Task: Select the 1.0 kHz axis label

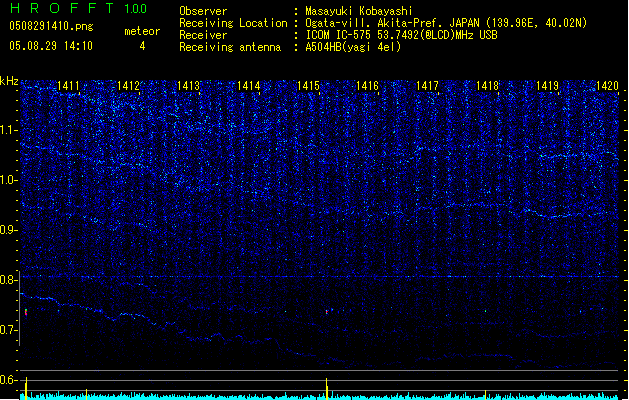Action: [x=9, y=180]
